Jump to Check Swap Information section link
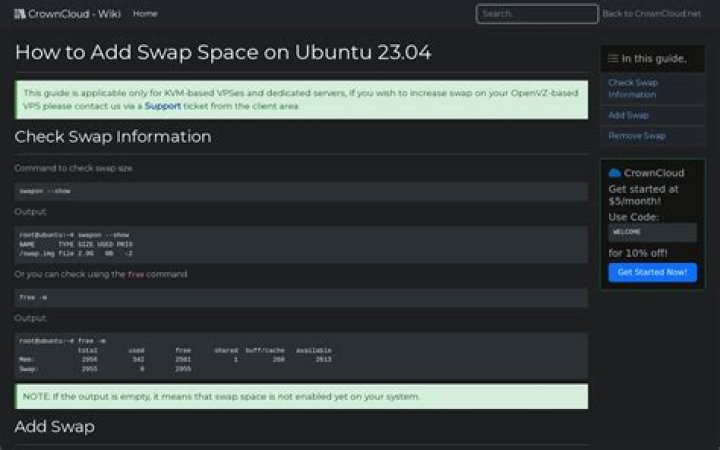The width and height of the screenshot is (720, 450). coord(632,89)
